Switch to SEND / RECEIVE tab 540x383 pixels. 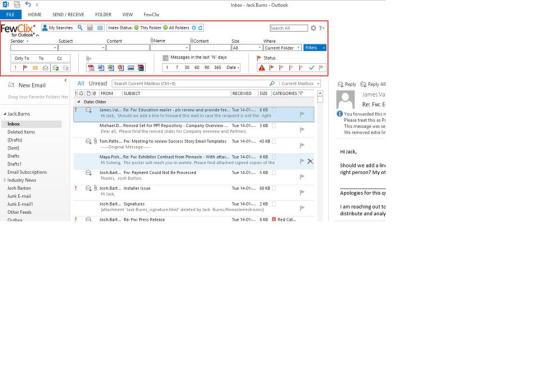(x=68, y=14)
